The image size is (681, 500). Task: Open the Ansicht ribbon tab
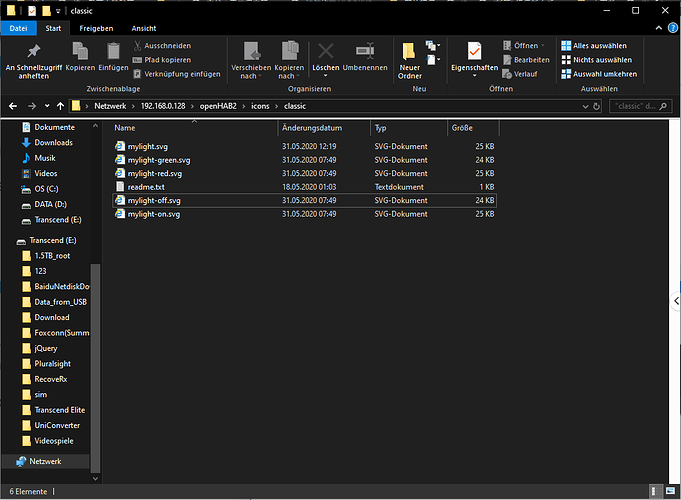click(144, 28)
